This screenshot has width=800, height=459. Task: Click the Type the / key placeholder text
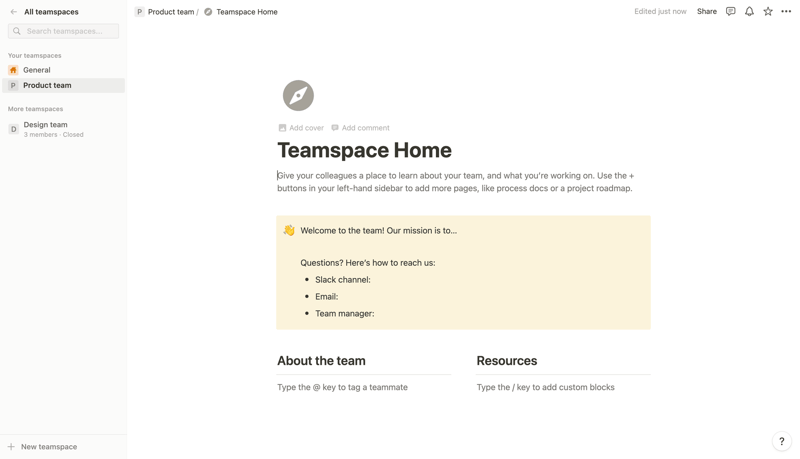(545, 387)
